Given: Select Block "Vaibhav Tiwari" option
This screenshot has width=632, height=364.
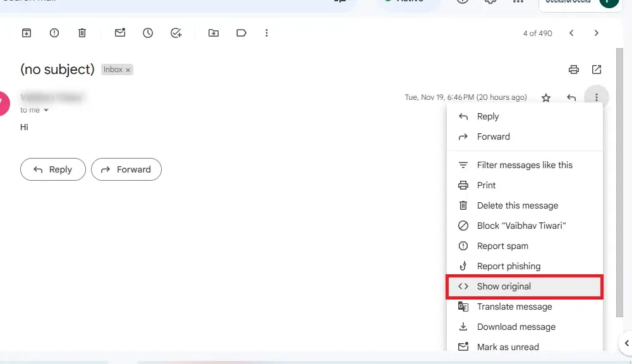Looking at the screenshot, I should (x=525, y=226).
